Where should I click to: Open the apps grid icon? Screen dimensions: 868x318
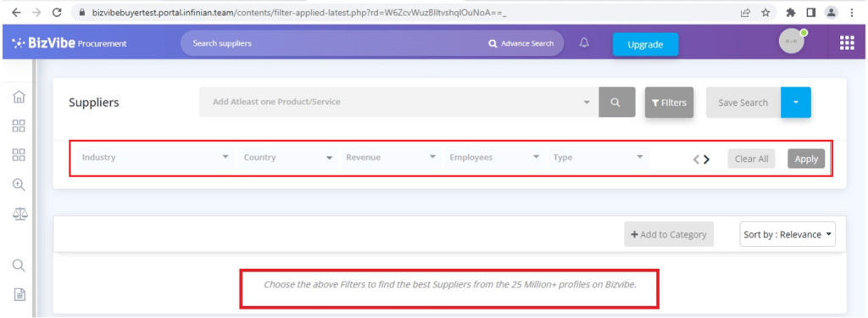coord(847,43)
